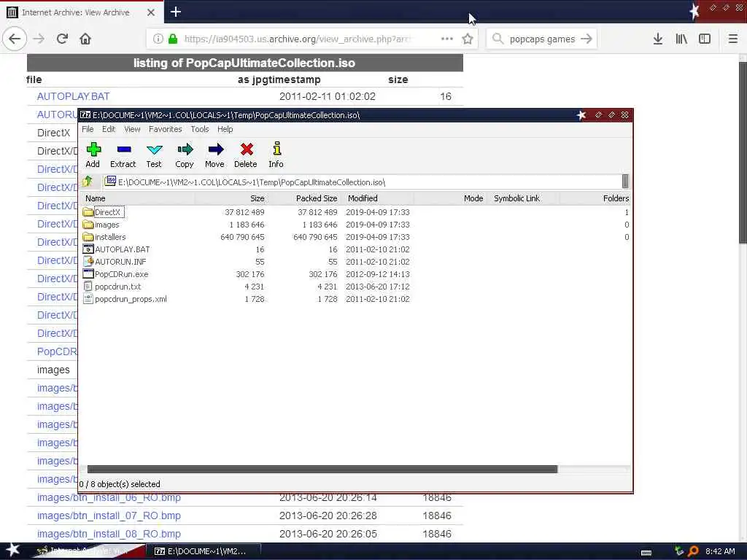This screenshot has height=560, width=747.
Task: Expand the 7-Zip address path dropdown
Action: 625,182
